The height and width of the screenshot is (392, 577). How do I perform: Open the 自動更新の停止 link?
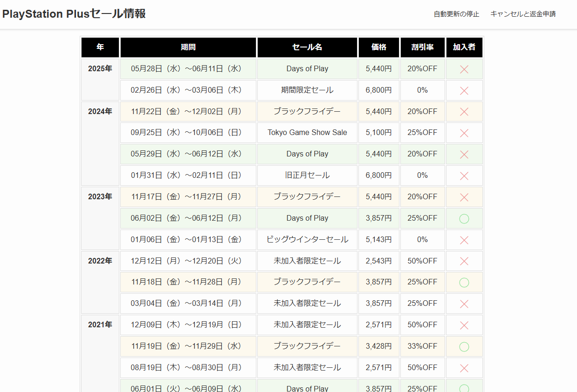[456, 14]
